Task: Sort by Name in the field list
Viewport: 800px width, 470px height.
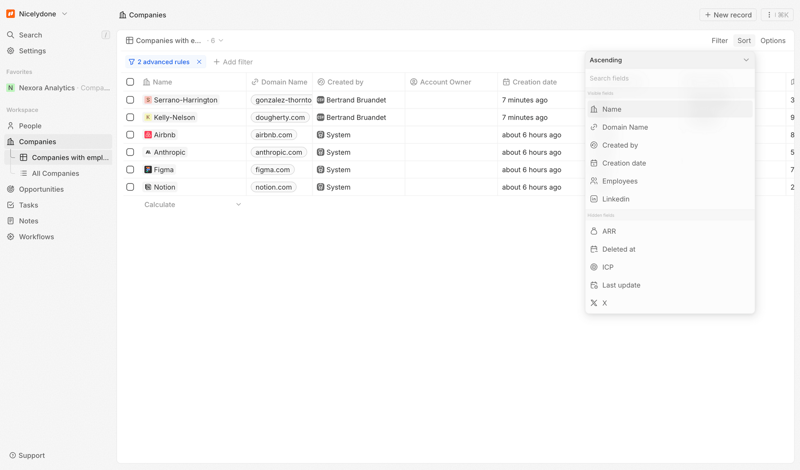Action: 669,109
